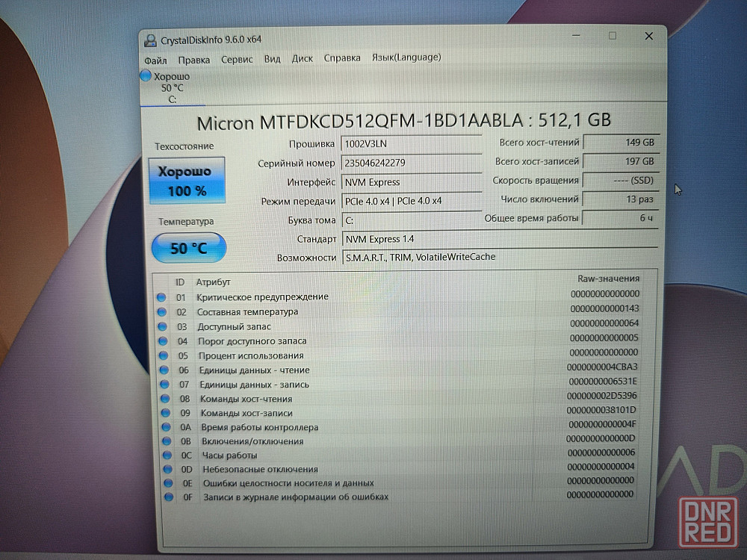Select the row text Небезопасные отключения
This screenshot has height=560, width=747.
[260, 469]
